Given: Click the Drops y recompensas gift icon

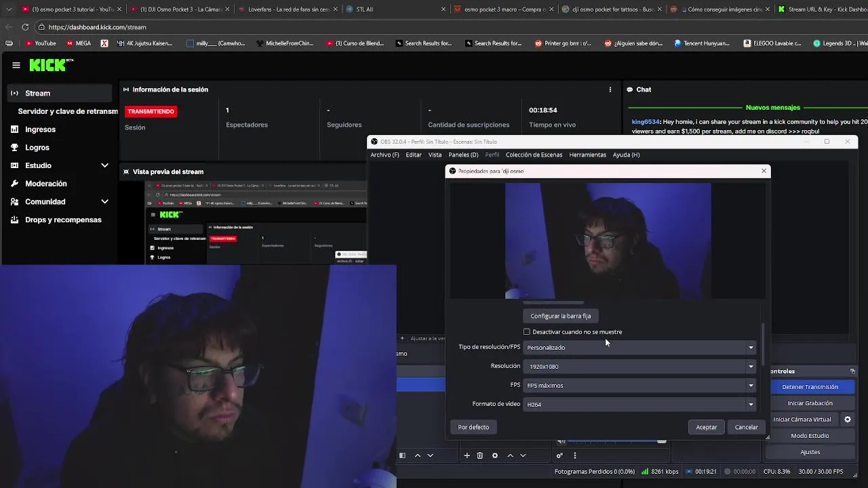Looking at the screenshot, I should pos(14,220).
